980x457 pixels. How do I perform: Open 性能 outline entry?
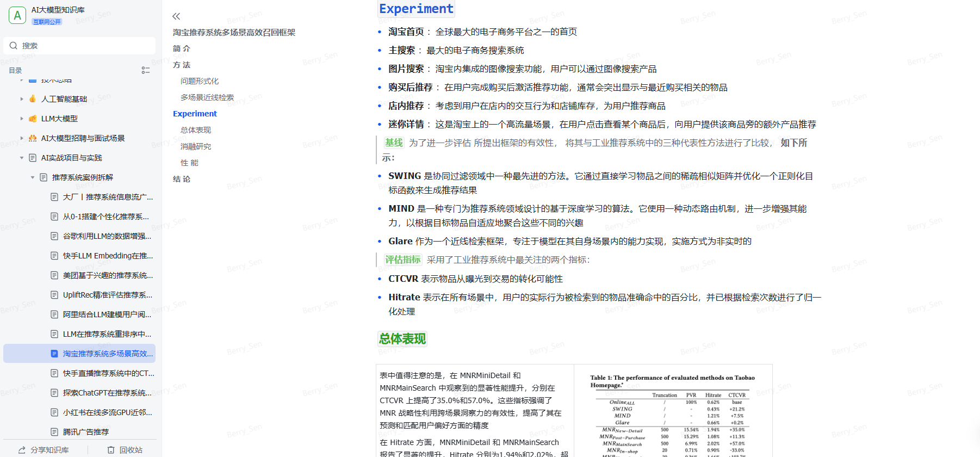[189, 163]
